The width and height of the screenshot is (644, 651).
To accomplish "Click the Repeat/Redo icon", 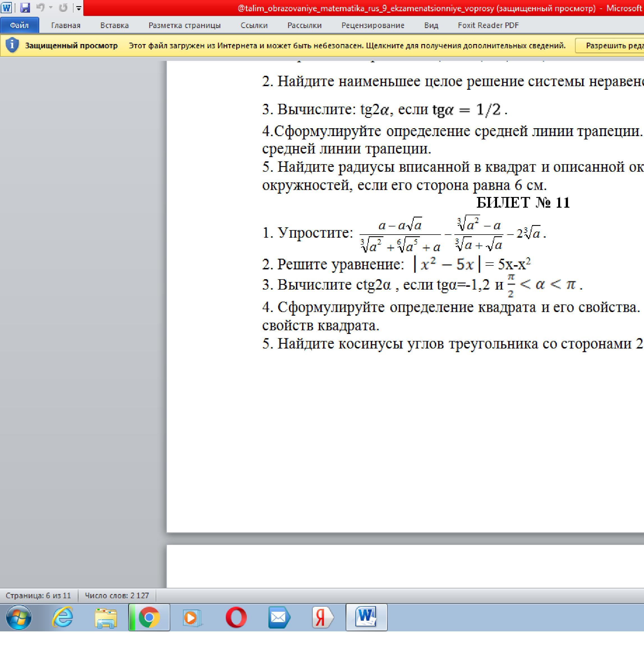I will (x=63, y=7).
